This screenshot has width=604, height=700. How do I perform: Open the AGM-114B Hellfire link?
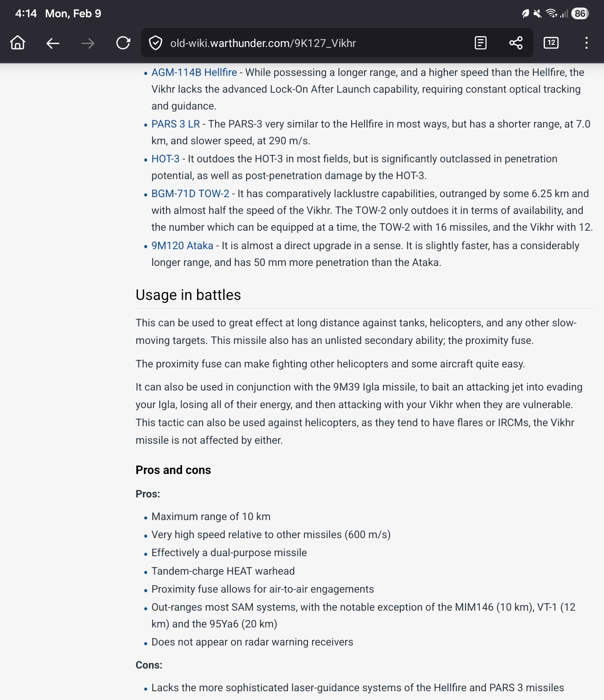point(194,73)
